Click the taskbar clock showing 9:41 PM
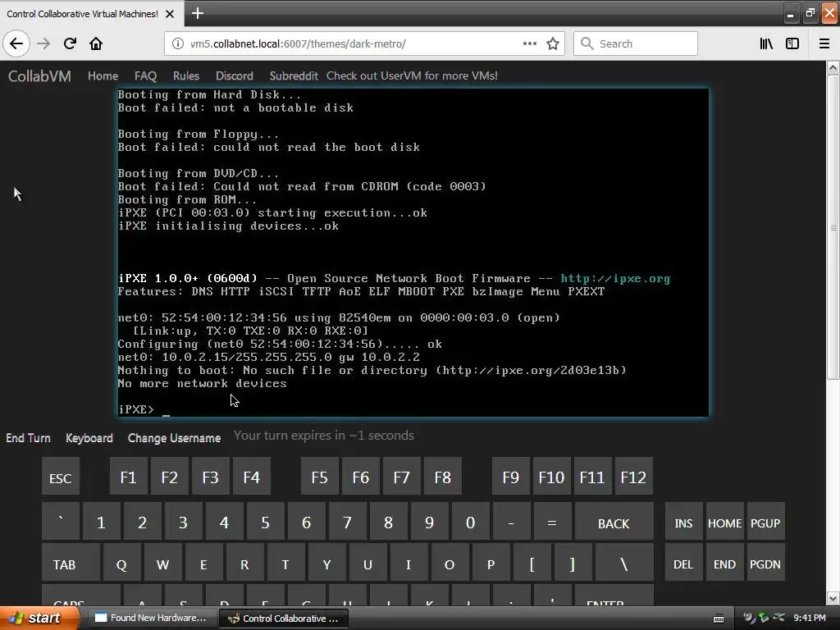This screenshot has width=840, height=630. 810,619
